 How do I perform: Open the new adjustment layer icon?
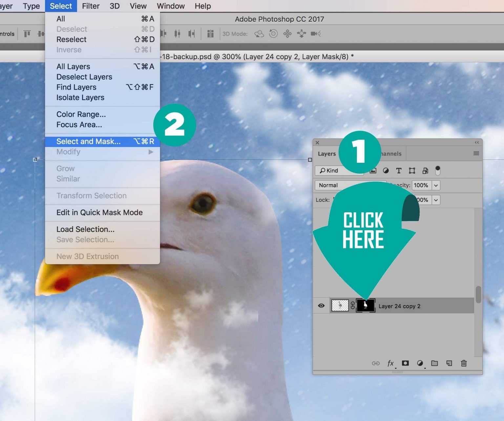[420, 363]
